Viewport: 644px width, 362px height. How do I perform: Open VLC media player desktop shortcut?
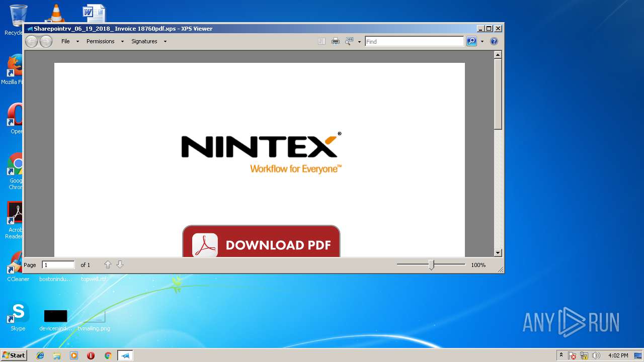click(55, 14)
